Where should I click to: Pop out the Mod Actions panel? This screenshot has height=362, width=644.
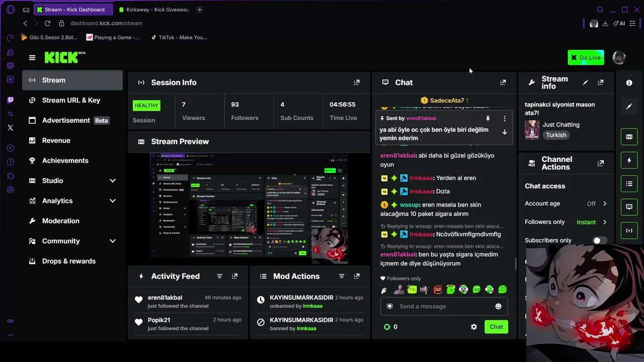pos(357,277)
